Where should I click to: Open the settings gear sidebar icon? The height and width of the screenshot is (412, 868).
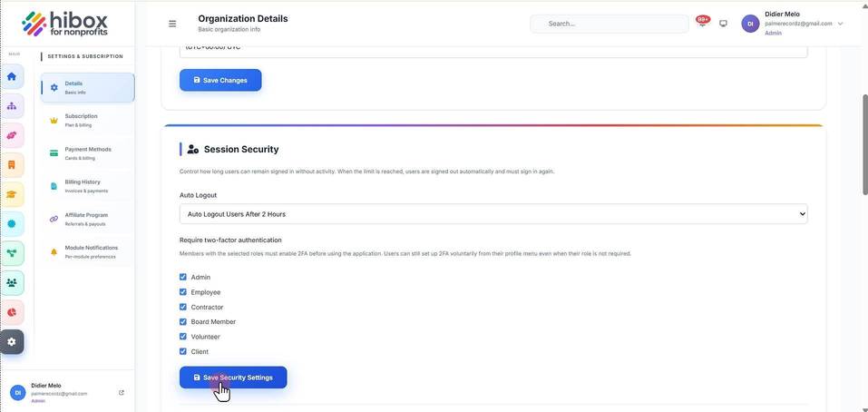click(x=12, y=342)
